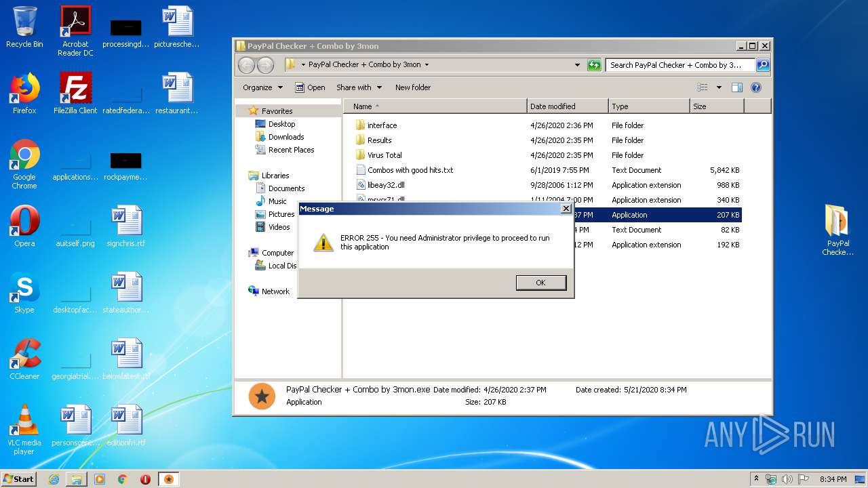868x488 pixels.
Task: Select the Google Chrome desktop shortcut
Action: (x=24, y=164)
